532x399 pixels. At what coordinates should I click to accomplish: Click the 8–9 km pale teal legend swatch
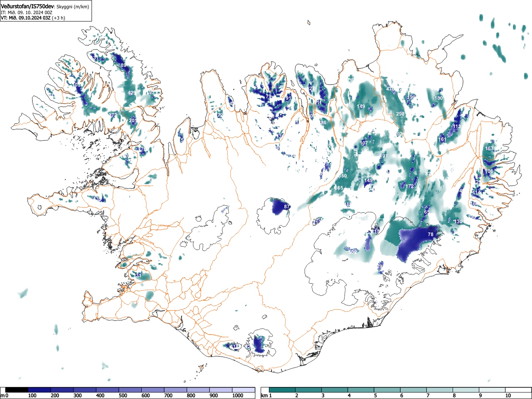[x=465, y=390]
